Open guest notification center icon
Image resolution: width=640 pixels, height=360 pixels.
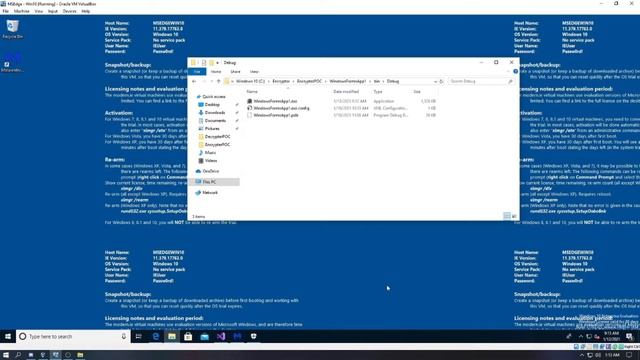pyautogui.click(x=630, y=336)
